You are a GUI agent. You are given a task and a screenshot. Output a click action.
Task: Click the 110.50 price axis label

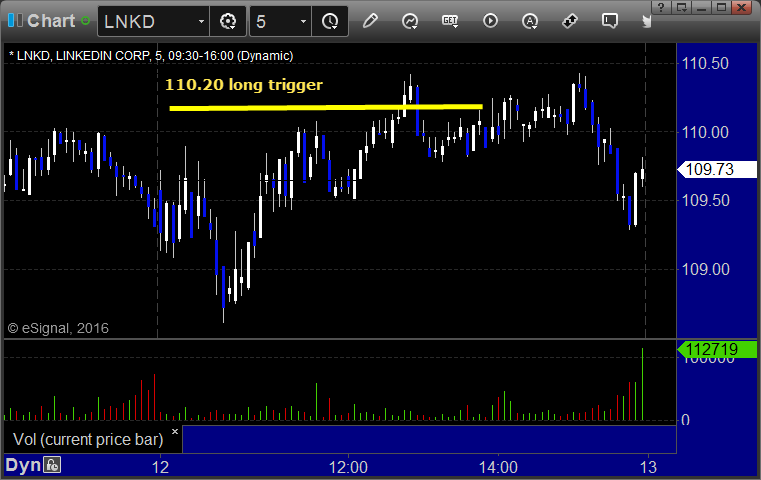(x=705, y=64)
